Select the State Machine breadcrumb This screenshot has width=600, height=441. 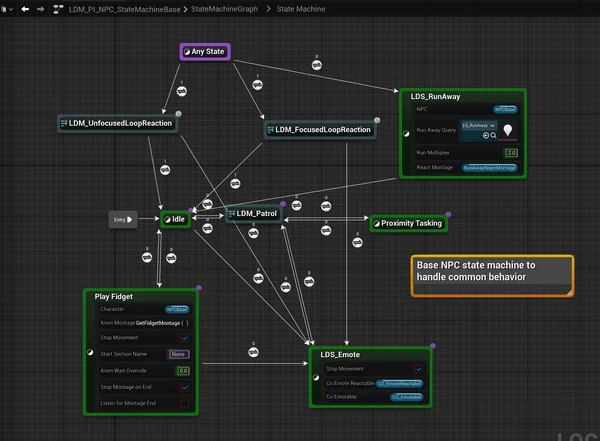coord(301,9)
